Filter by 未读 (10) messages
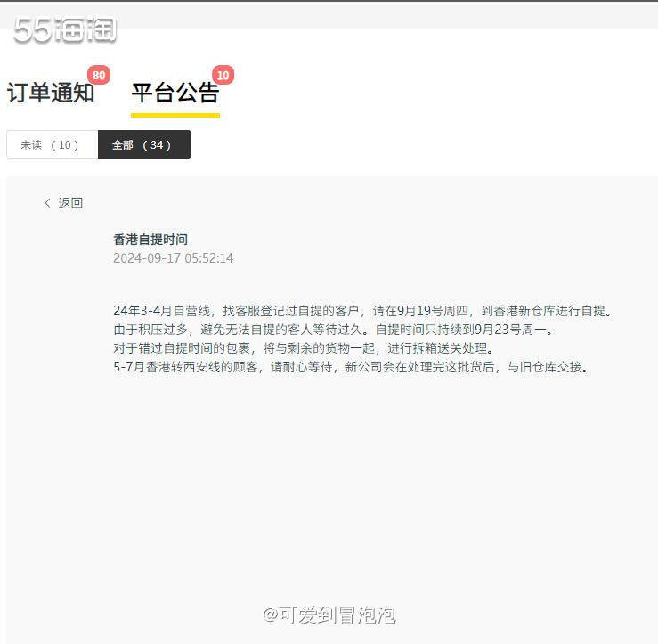Viewport: 658px width, 644px height. point(52,144)
